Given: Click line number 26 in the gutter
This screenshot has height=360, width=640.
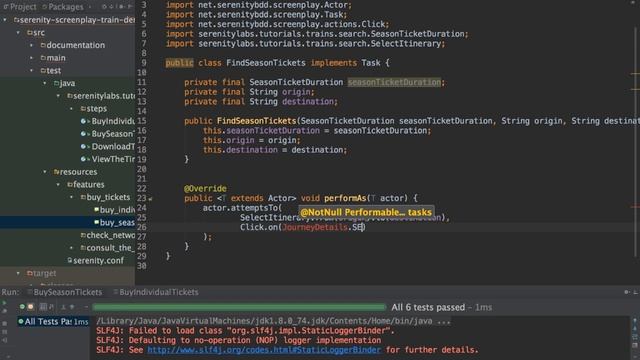Looking at the screenshot, I should point(142,227).
